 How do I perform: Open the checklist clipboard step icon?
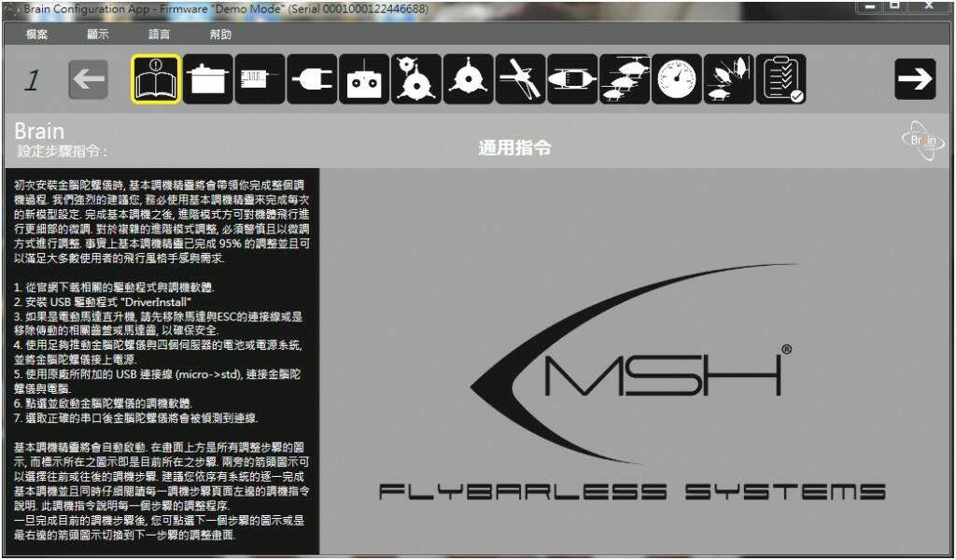tap(781, 79)
